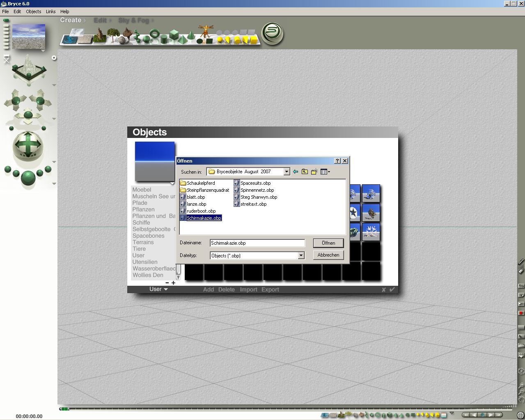
Task: Open the wireframe globe icon in the corner
Action: click(520, 415)
